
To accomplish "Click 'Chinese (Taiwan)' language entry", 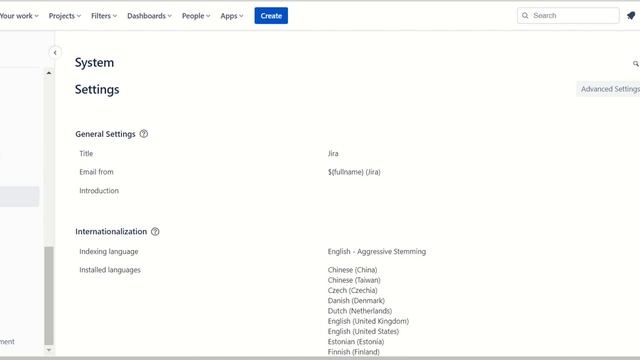I will (354, 280).
